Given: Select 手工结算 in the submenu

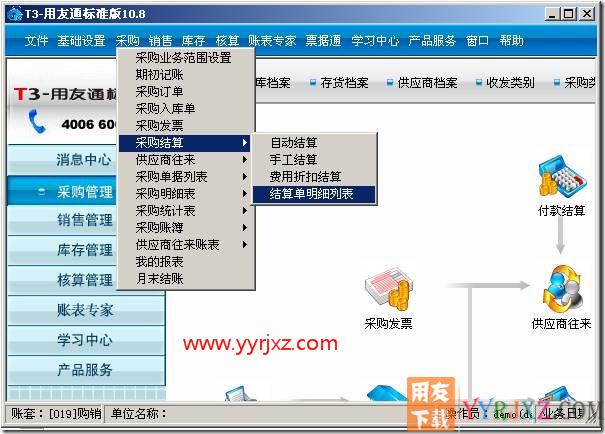Looking at the screenshot, I should click(x=314, y=160).
